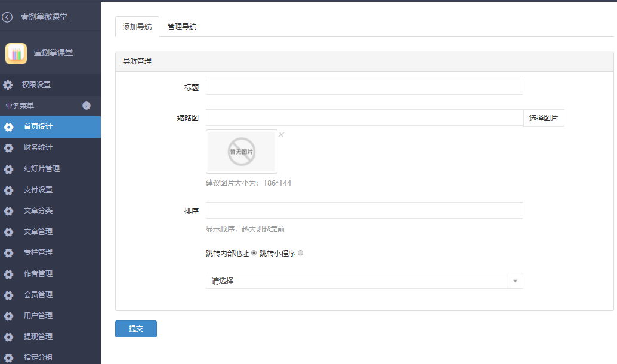The width and height of the screenshot is (617, 364).
Task: Click the 暂无图片 placeholder thumbnail
Action: click(242, 152)
